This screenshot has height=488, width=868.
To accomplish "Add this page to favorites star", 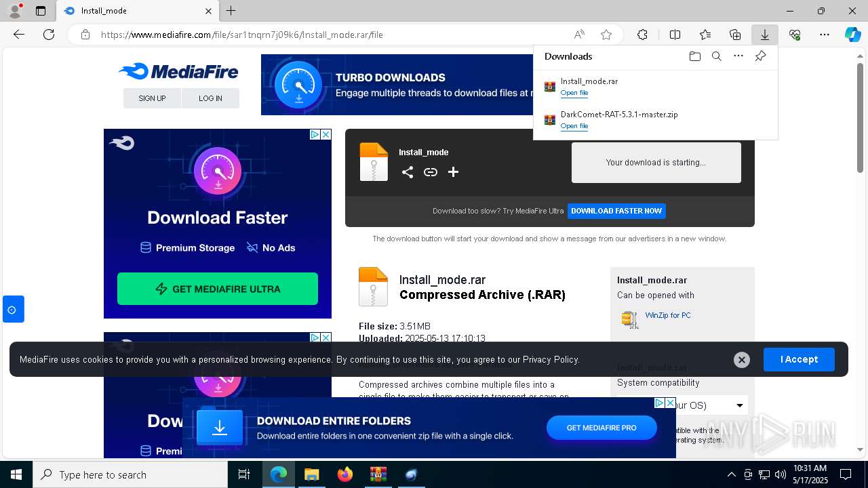I will coord(606,35).
